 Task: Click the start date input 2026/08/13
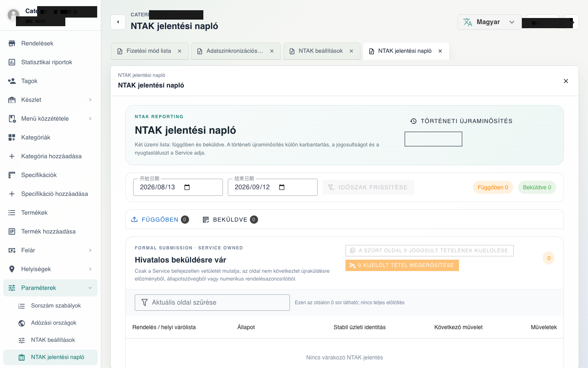(178, 187)
